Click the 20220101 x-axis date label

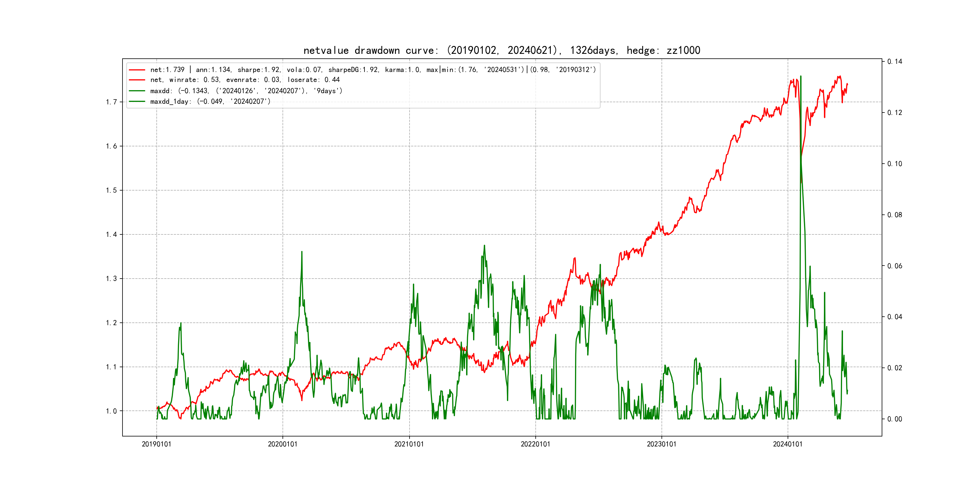coord(535,444)
